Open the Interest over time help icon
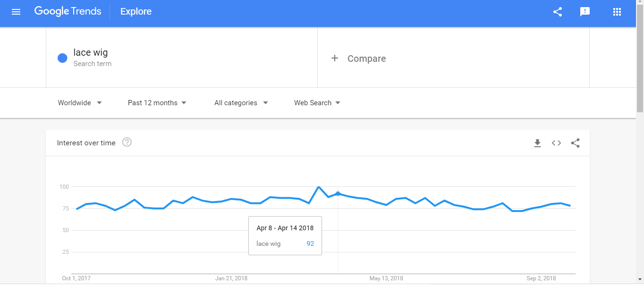This screenshot has height=285, width=644. (127, 142)
